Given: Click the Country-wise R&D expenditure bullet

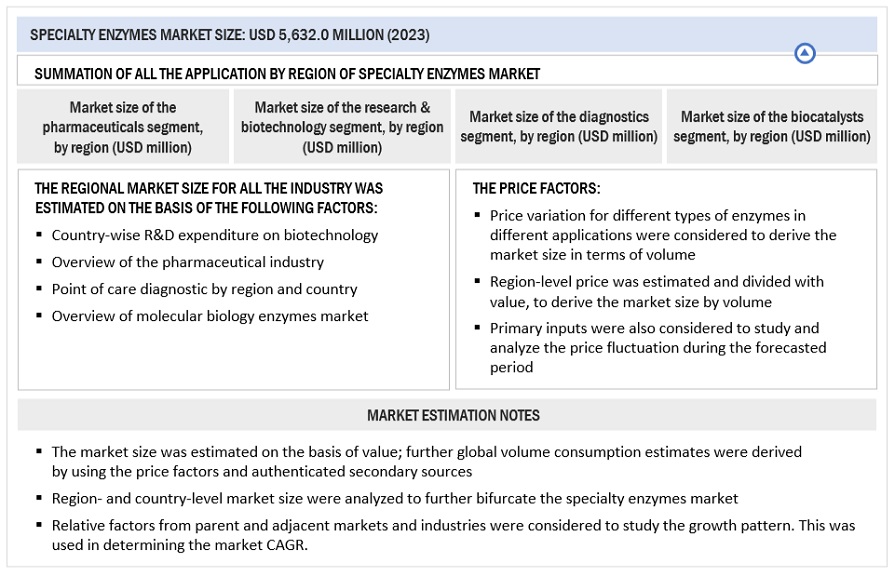Looking at the screenshot, I should (x=215, y=236).
